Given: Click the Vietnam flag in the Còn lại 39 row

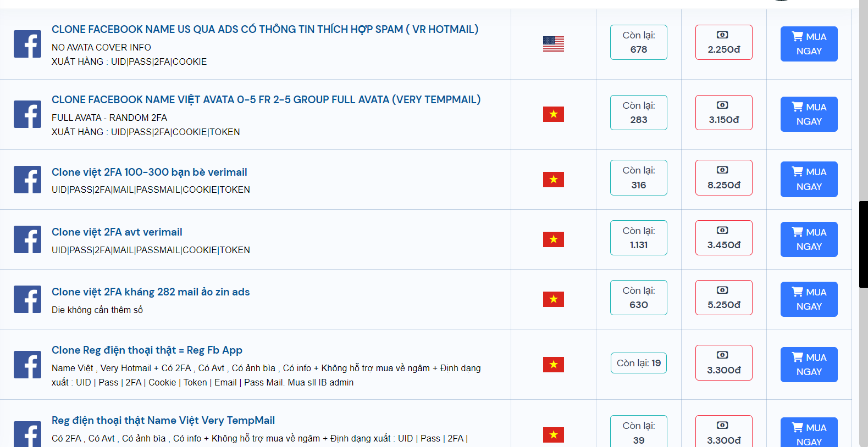Looking at the screenshot, I should pyautogui.click(x=554, y=435).
